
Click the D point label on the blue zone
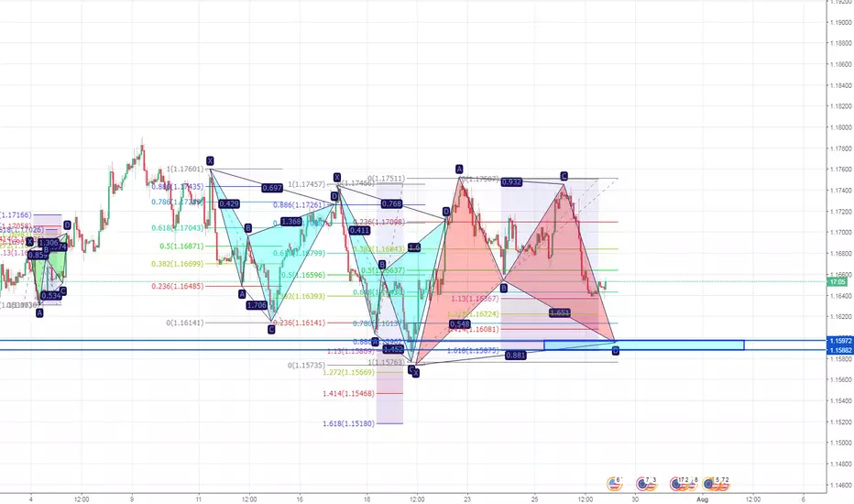(616, 351)
